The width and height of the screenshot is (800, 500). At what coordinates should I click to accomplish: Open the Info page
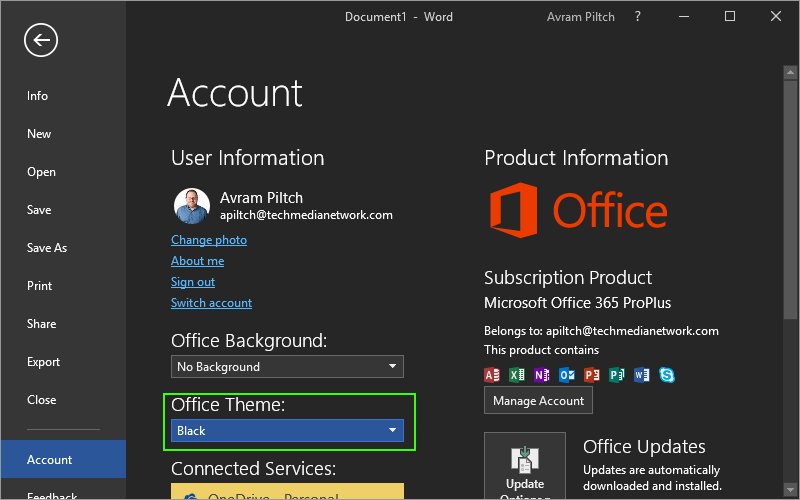point(37,95)
